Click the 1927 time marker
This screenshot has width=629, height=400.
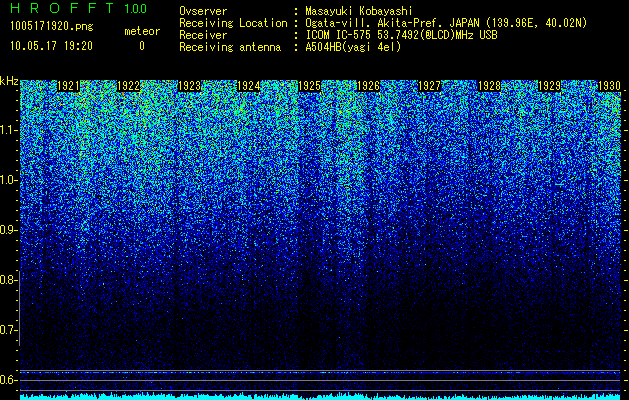coord(430,86)
